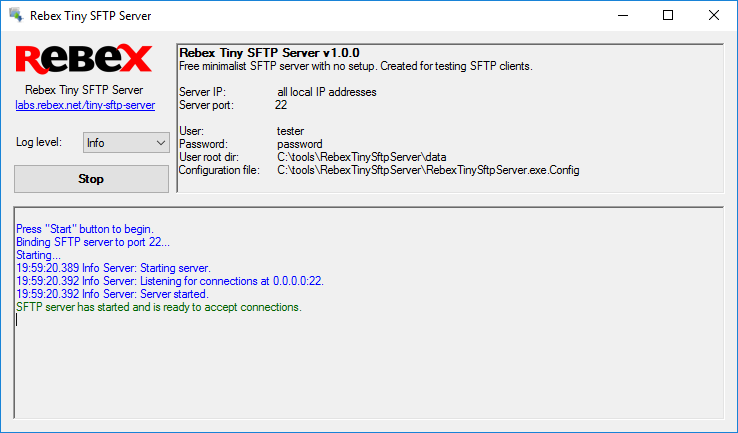Click log line 'Server: Starting server.'
Viewport: 738px width, 433px height.
(x=113, y=268)
